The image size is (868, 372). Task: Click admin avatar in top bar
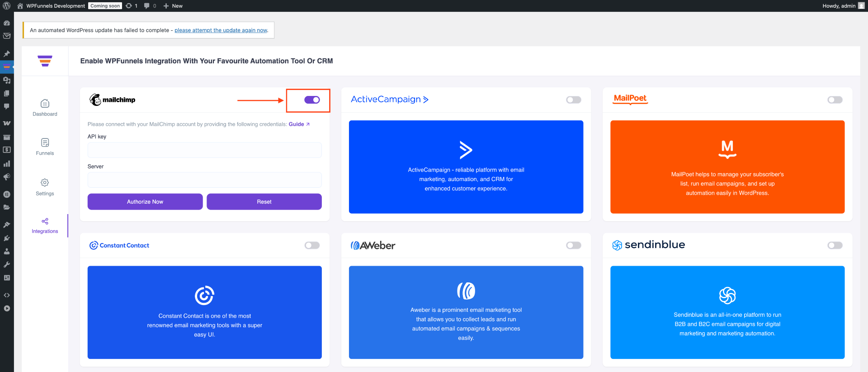[x=861, y=6]
